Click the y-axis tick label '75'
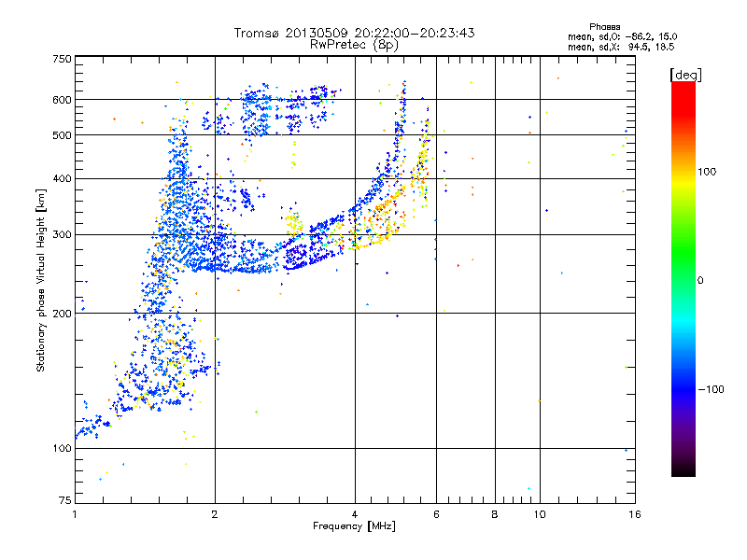747x560 pixels. point(65,500)
